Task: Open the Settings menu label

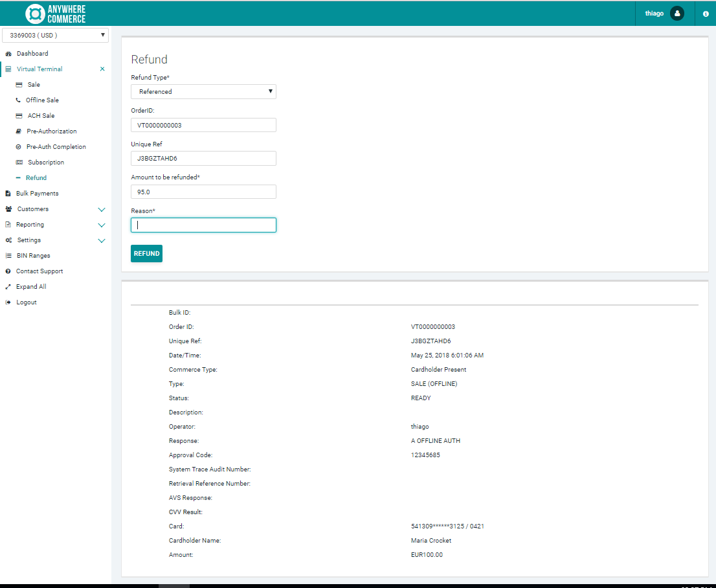Action: [x=29, y=240]
